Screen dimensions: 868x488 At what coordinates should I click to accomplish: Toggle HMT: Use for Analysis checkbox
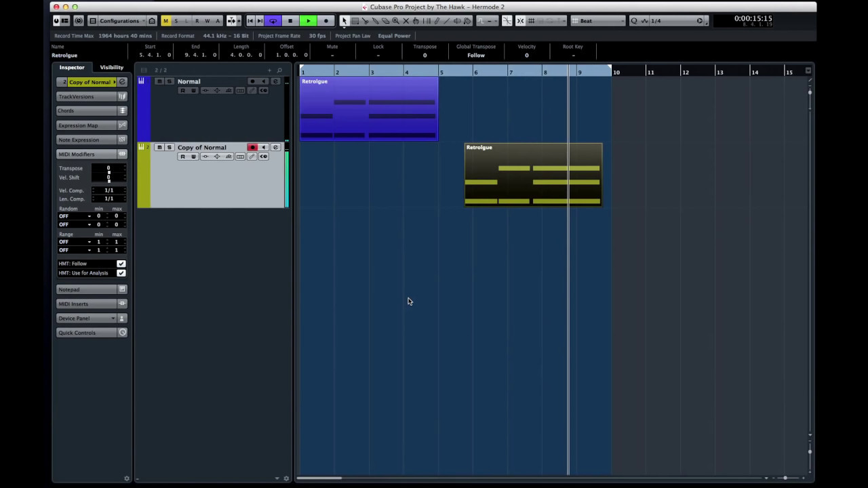[x=121, y=273]
